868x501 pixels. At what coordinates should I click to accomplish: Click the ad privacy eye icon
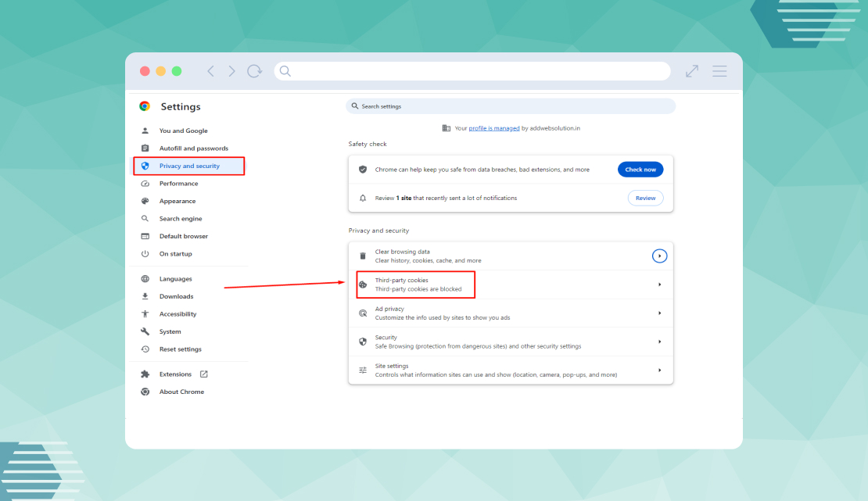click(362, 312)
